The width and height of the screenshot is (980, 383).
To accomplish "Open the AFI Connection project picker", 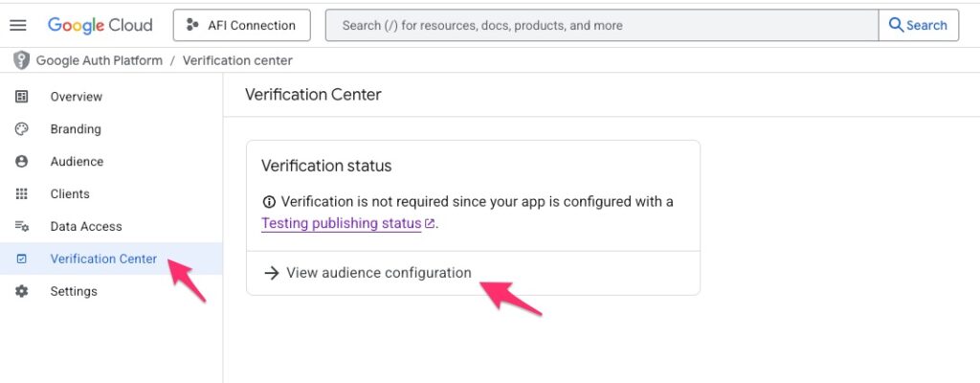I will [241, 26].
